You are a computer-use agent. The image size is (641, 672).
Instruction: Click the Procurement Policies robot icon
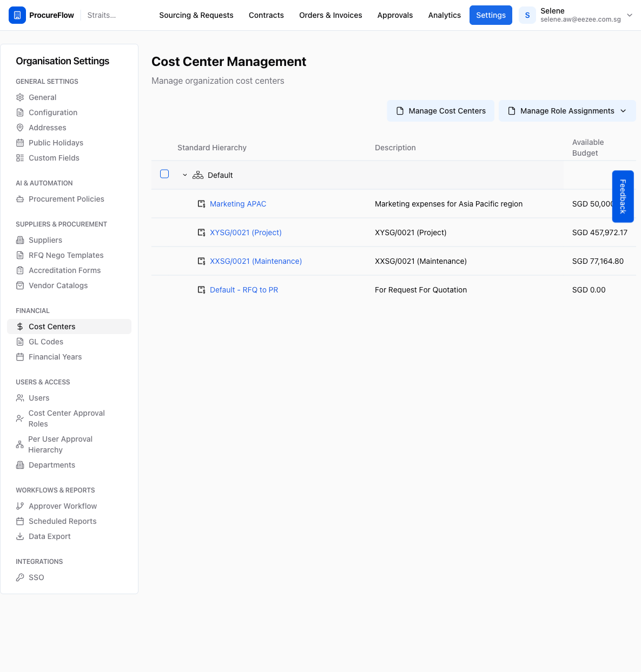point(20,199)
